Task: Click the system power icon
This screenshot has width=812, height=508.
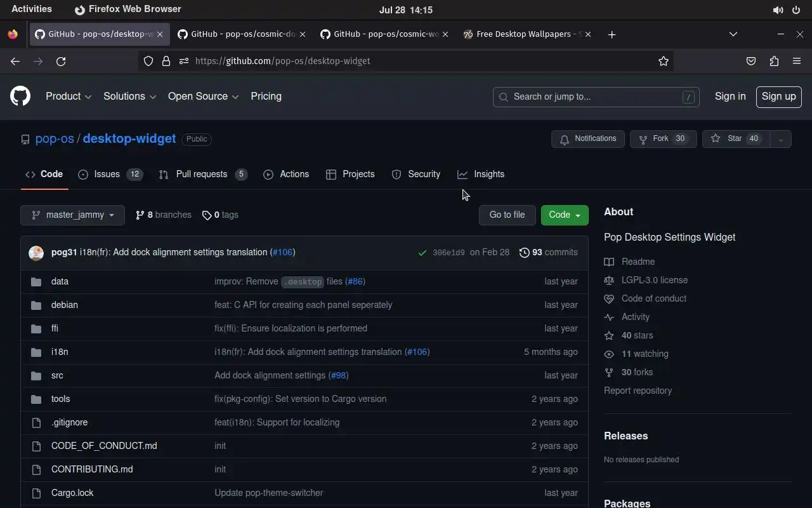Action: coord(796,10)
